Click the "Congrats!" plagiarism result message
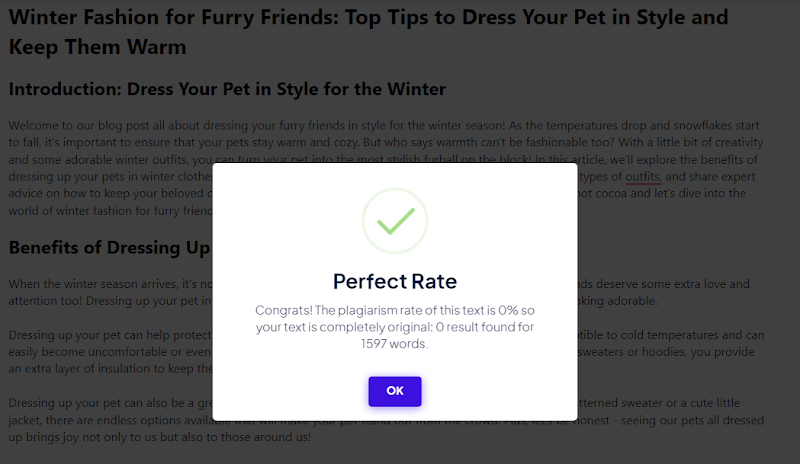 (394, 310)
